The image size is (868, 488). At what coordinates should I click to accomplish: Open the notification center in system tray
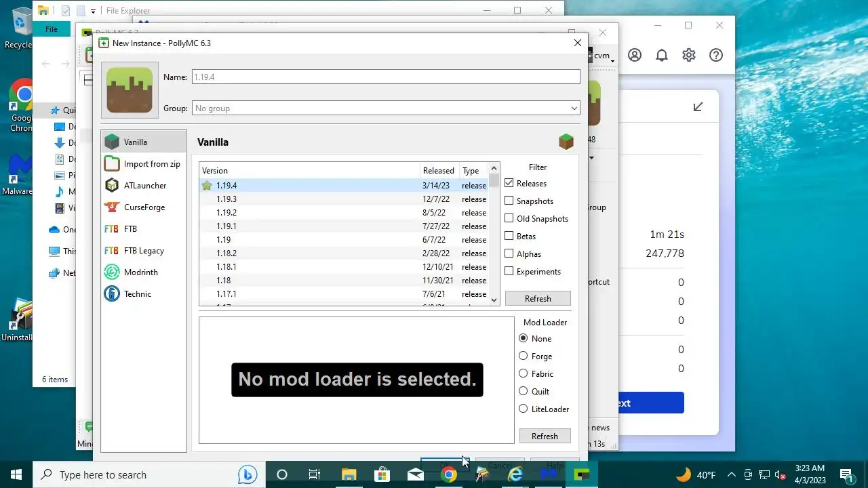coord(846,474)
